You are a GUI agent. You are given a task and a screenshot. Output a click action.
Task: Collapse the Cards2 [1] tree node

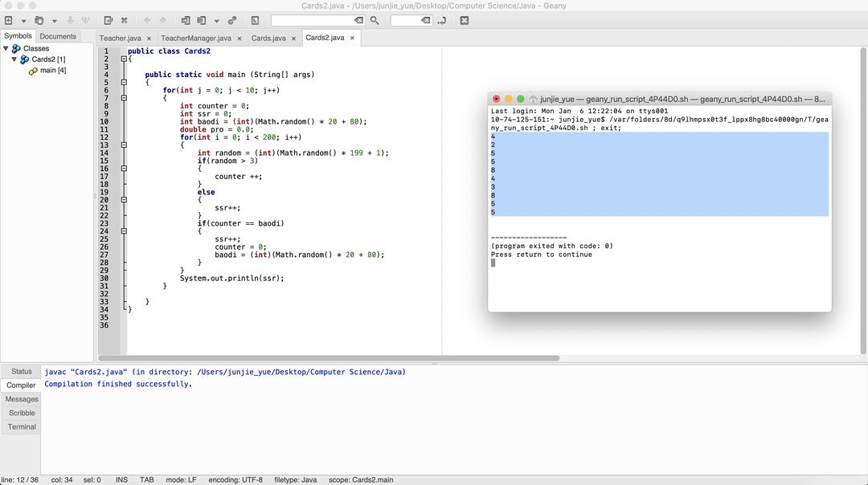pos(14,59)
